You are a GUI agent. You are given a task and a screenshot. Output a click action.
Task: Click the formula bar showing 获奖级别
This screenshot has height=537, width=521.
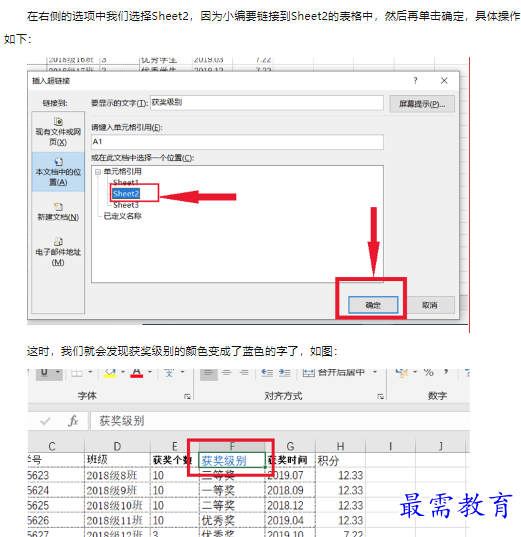[x=280, y=421]
